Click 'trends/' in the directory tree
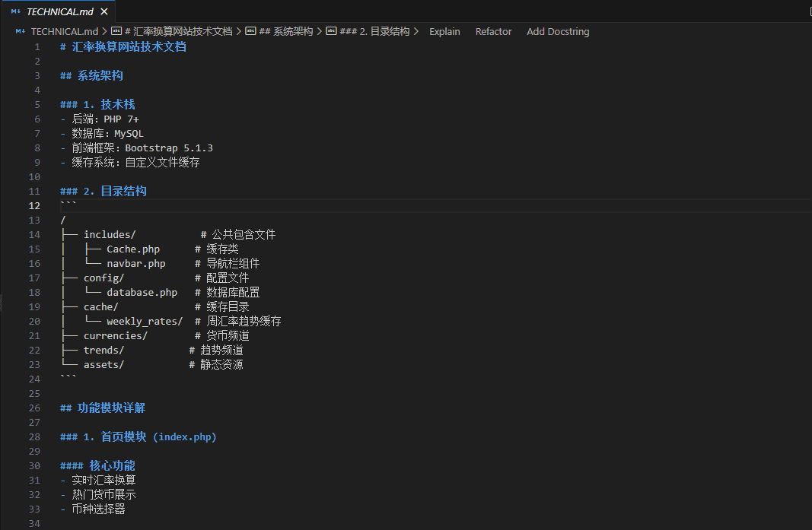Screen dimensions: 812x530 point(103,351)
